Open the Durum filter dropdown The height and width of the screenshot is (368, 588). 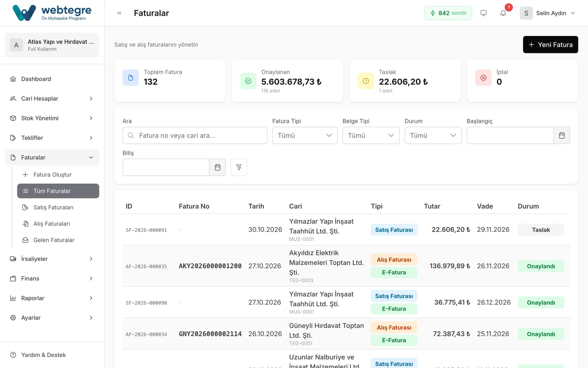[433, 135]
